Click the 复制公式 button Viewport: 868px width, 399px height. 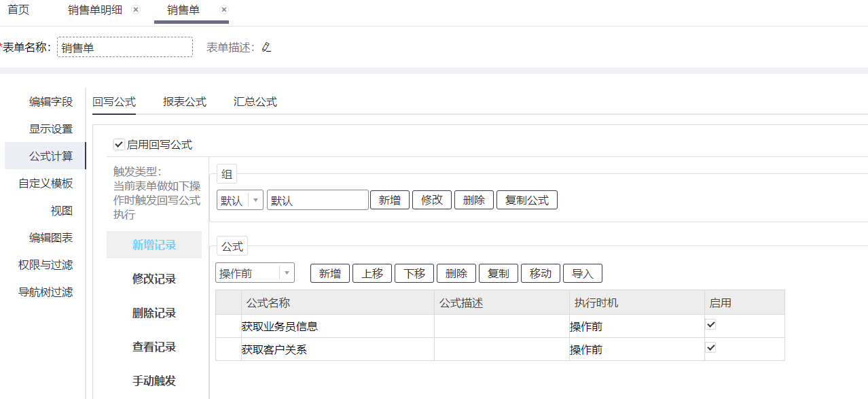[527, 200]
